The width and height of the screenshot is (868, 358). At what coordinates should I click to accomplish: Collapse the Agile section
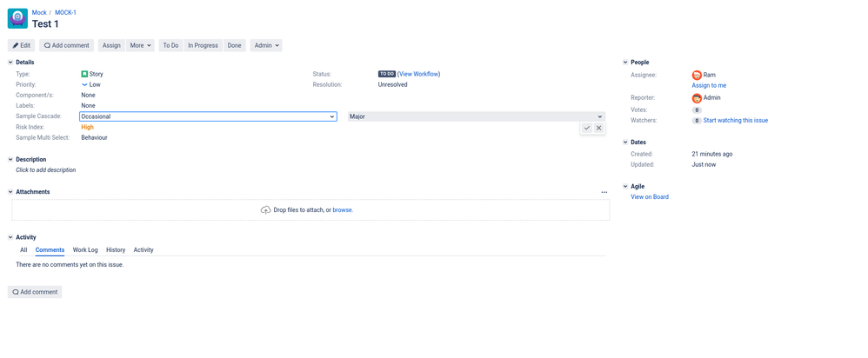(625, 187)
